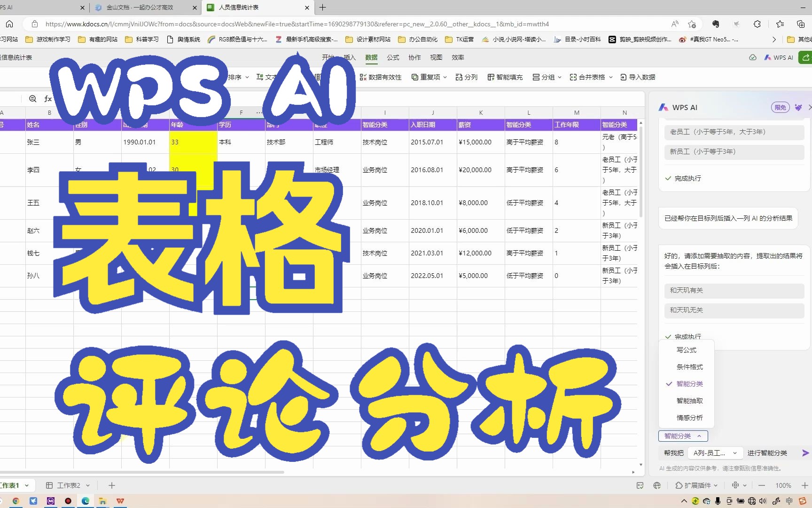Click the purple gift icon in AI panel

pyautogui.click(x=798, y=107)
